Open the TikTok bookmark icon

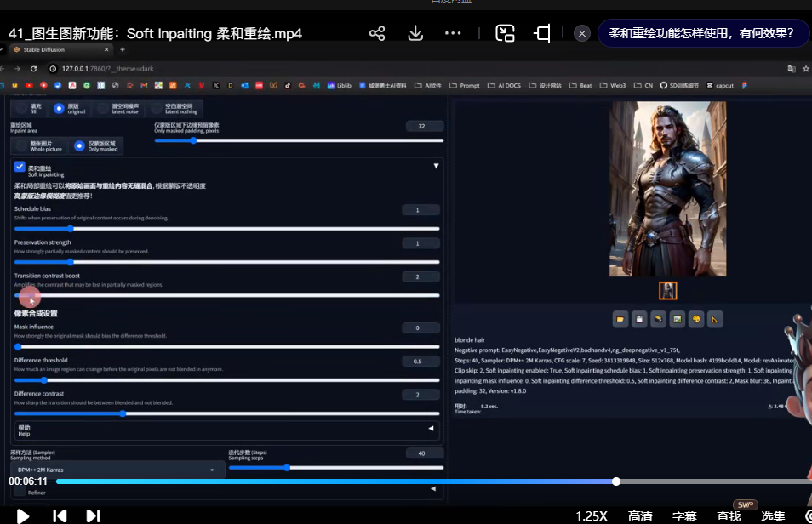pyautogui.click(x=288, y=85)
